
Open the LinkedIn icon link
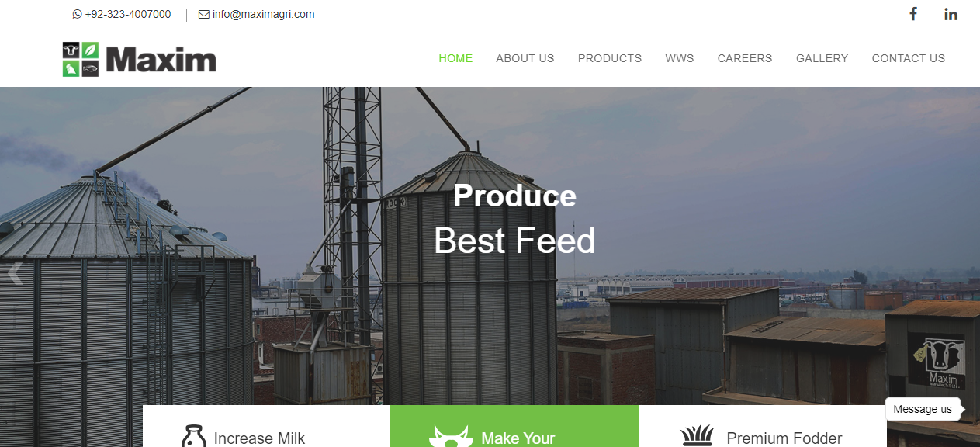click(951, 14)
